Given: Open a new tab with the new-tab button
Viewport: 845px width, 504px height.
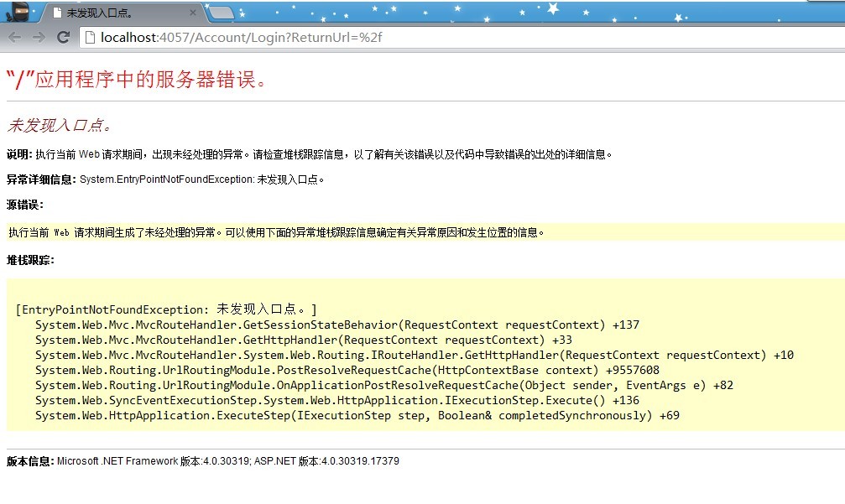Looking at the screenshot, I should 221,13.
